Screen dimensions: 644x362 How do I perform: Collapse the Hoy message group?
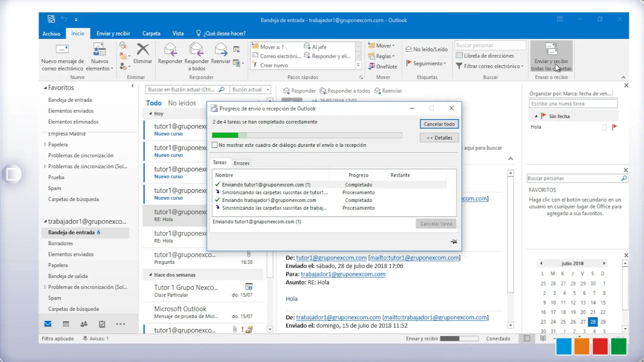point(151,114)
